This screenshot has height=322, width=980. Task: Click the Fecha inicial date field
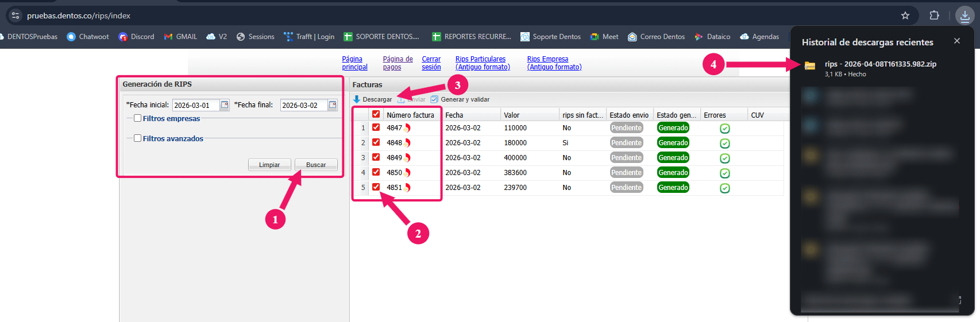(x=195, y=105)
